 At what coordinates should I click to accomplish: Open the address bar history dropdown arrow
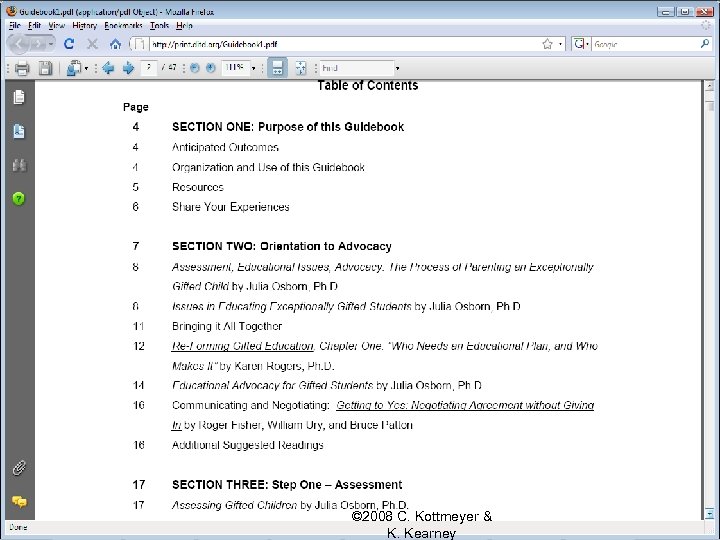pos(560,44)
